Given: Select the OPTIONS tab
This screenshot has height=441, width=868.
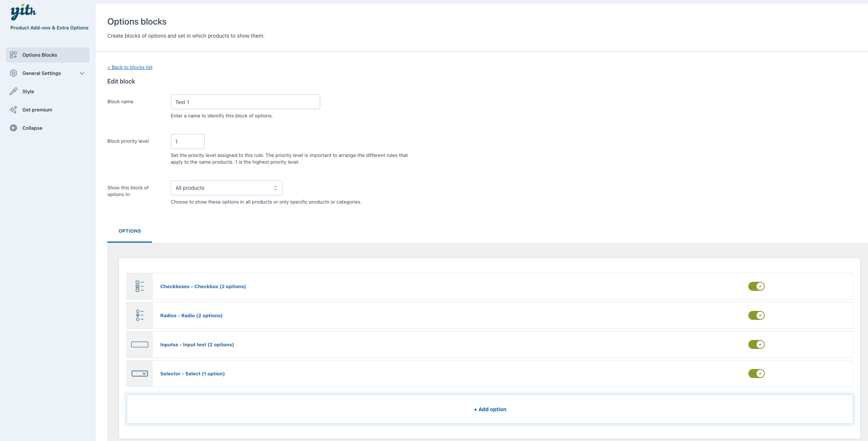Looking at the screenshot, I should [x=130, y=231].
